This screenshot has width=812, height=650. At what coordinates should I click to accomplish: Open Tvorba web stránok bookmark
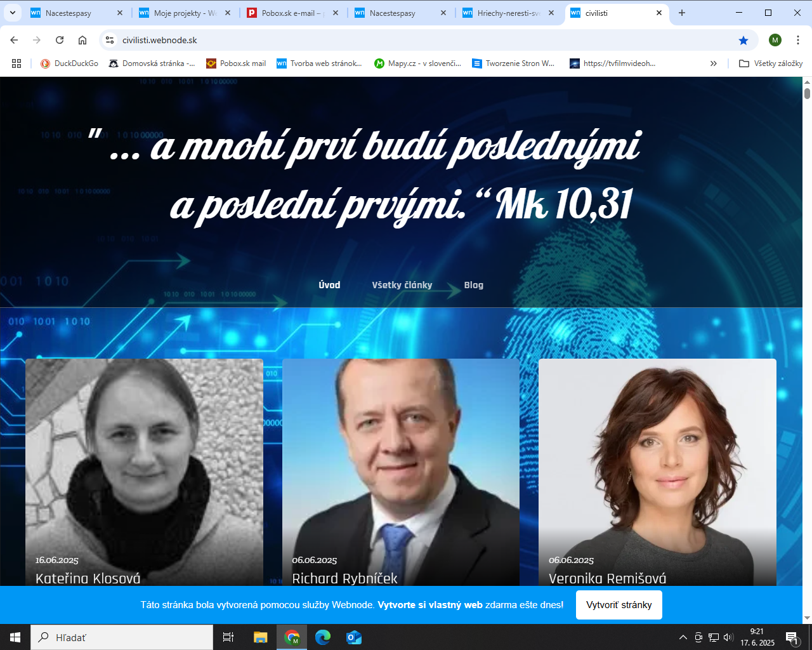[320, 63]
